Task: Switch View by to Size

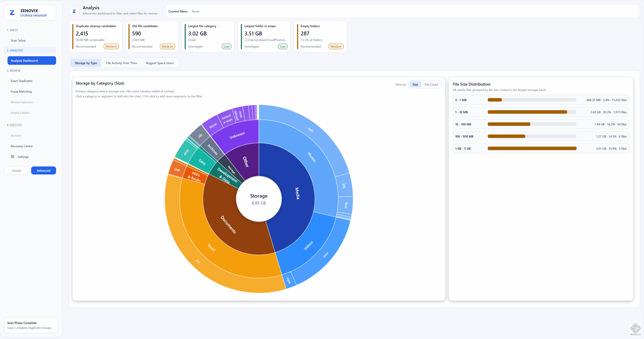Action: (x=415, y=84)
